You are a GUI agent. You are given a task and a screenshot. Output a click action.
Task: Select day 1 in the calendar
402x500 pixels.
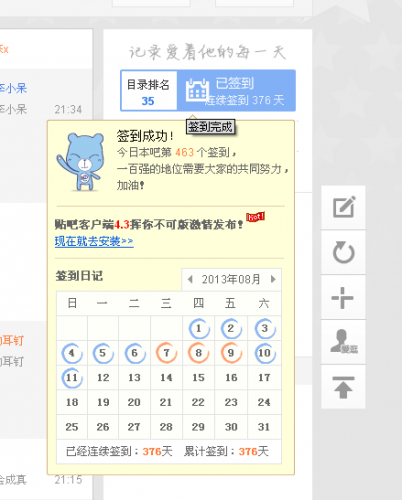pyautogui.click(x=199, y=328)
